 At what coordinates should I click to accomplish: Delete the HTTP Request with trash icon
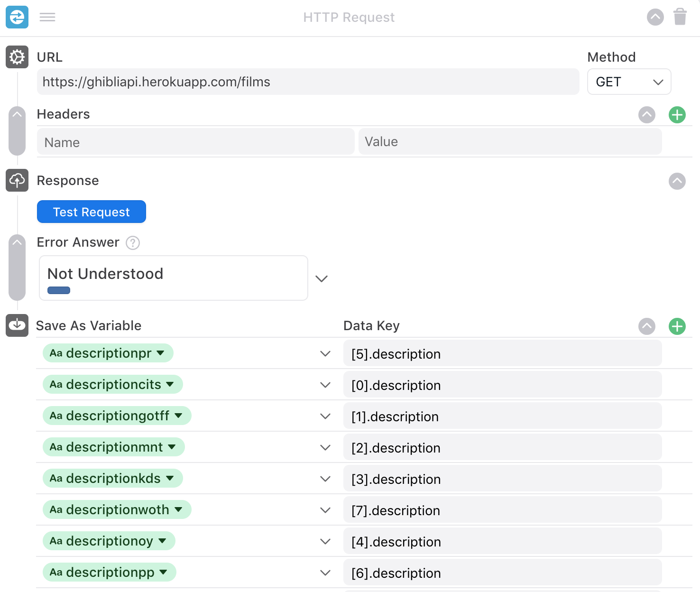(x=680, y=17)
